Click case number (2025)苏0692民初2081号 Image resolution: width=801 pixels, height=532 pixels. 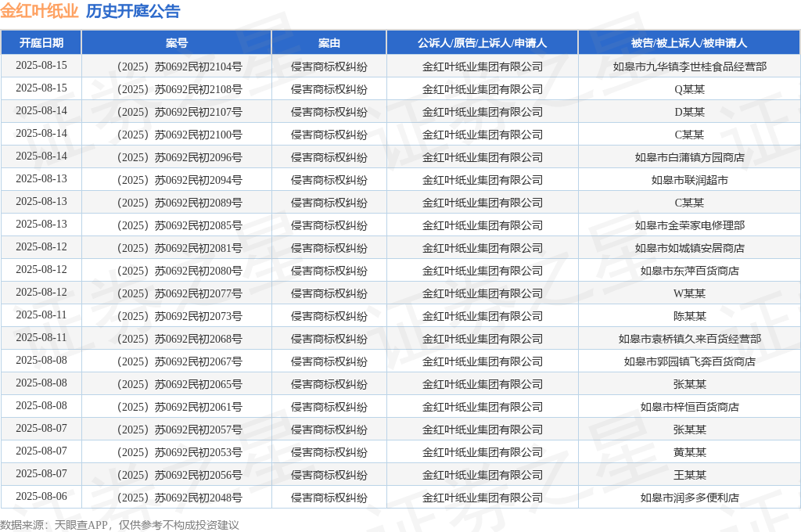coord(177,248)
